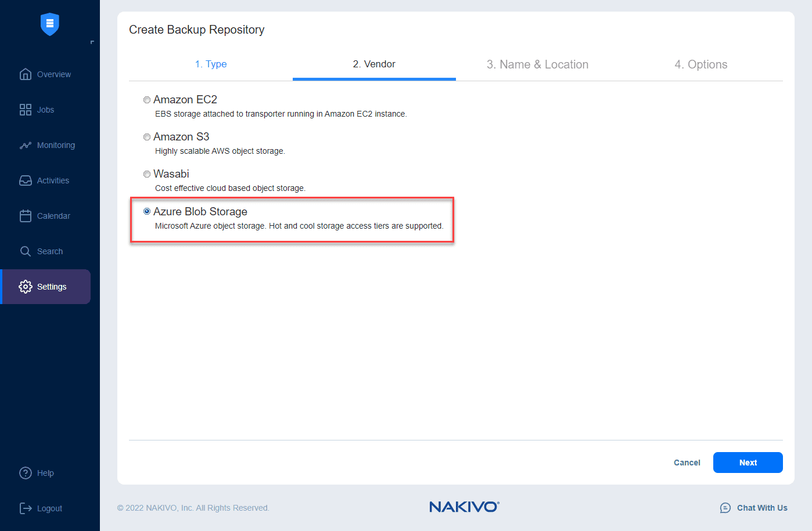Screen dimensions: 812x531
Task: Click the NAKIVO footer logo
Action: pos(464,507)
